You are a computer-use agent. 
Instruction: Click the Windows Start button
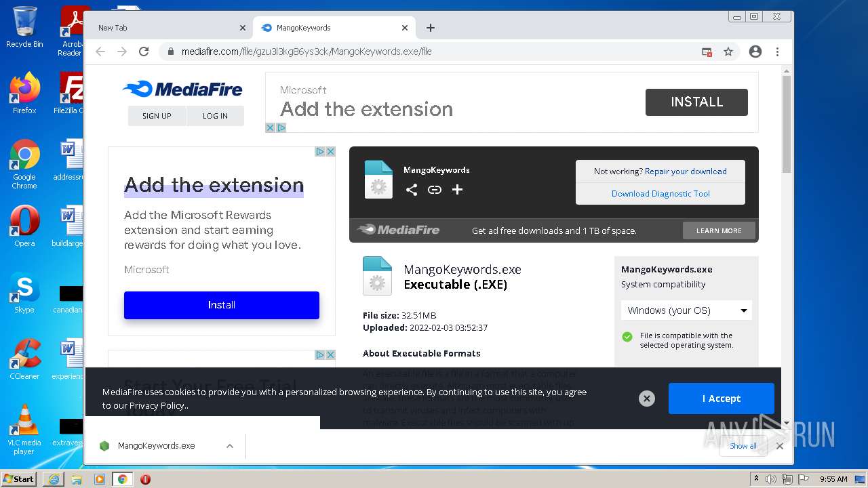pos(18,479)
